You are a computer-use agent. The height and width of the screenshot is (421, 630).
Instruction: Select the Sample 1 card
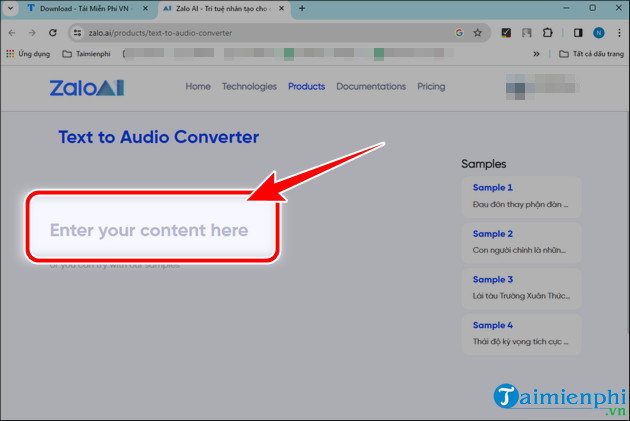click(x=522, y=196)
